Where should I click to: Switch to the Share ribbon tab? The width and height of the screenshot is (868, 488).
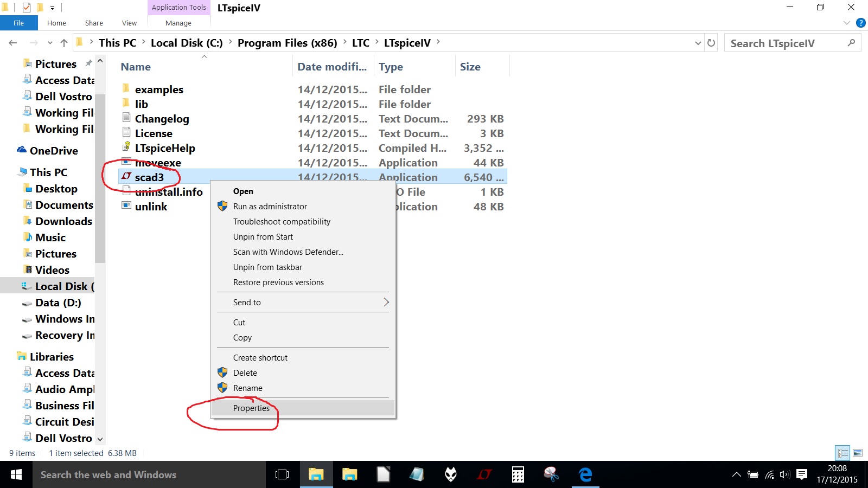click(94, 23)
